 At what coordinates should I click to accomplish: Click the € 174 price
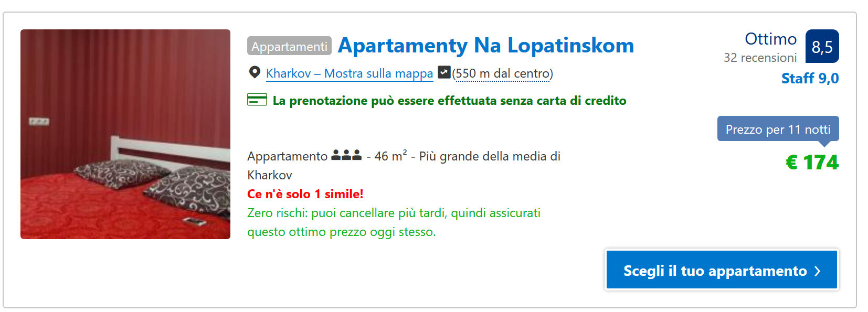[x=812, y=163]
